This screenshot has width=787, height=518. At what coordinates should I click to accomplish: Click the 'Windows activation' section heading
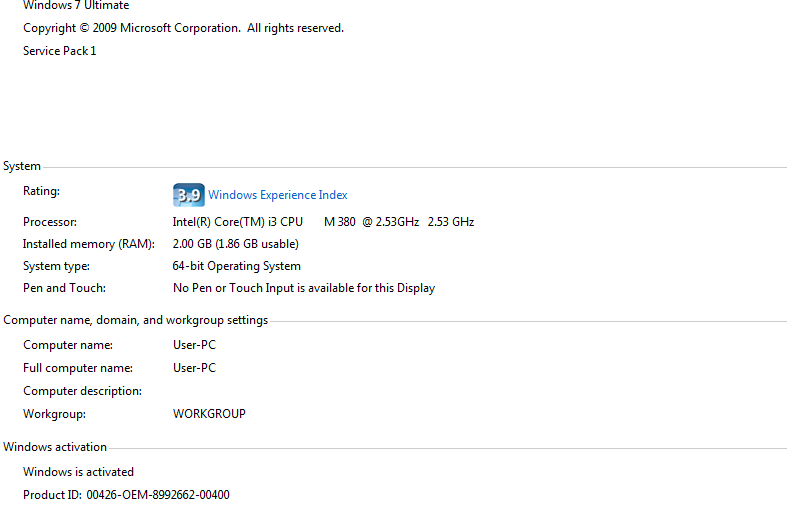[x=55, y=447]
